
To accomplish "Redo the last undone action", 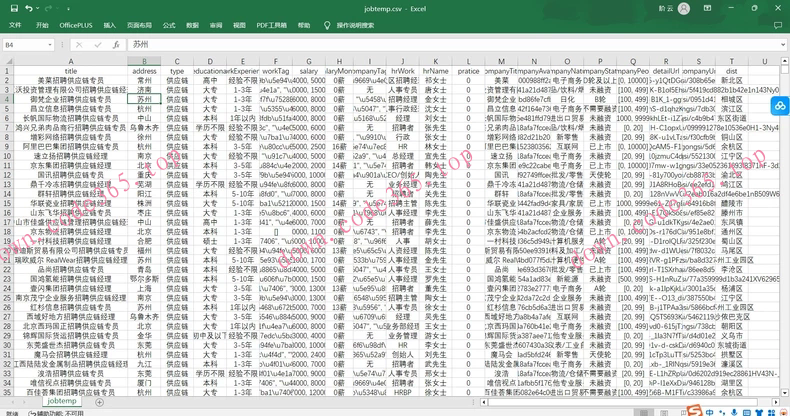I will tap(48, 9).
